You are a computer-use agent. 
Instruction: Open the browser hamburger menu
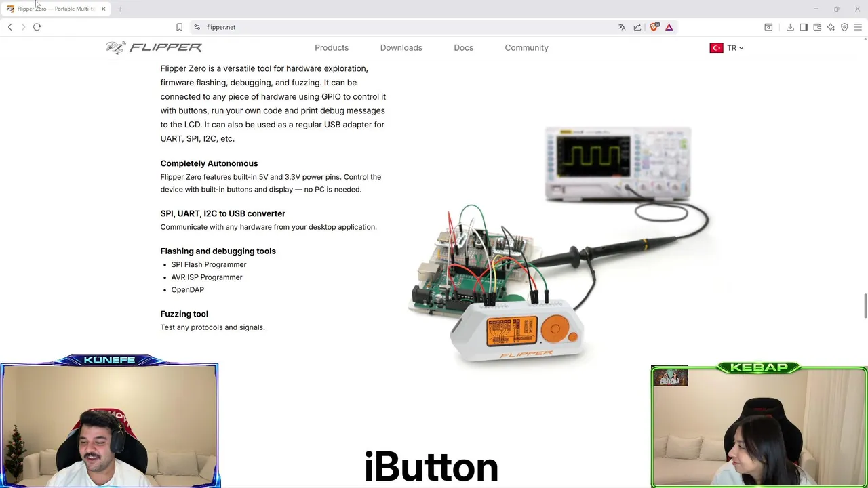coord(858,27)
